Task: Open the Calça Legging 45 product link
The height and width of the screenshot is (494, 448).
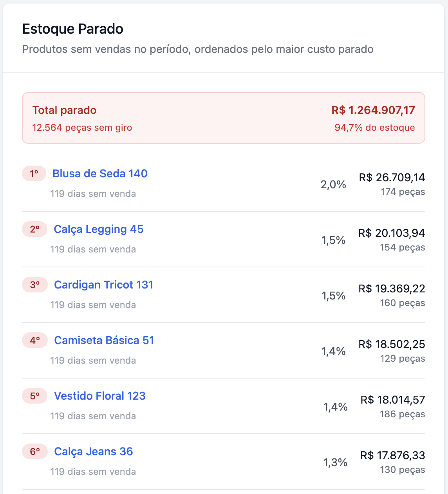Action: [99, 229]
